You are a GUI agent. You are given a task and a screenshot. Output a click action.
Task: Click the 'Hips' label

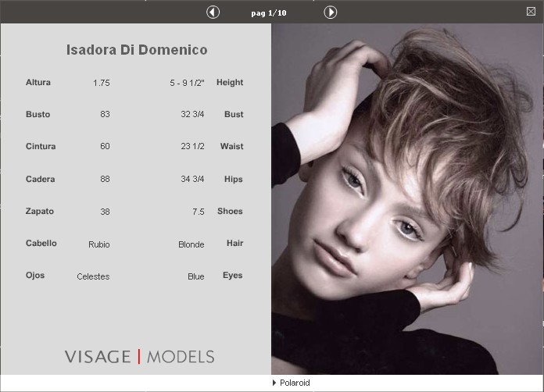point(234,179)
